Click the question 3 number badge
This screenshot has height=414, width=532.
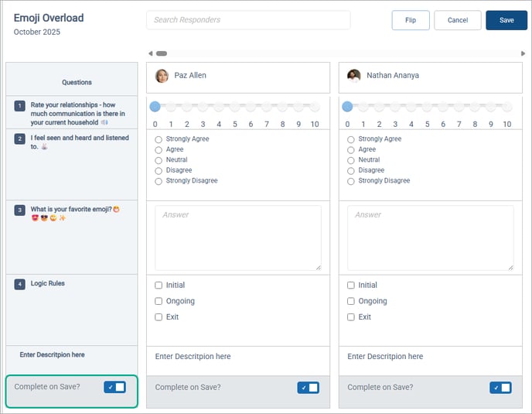point(19,210)
